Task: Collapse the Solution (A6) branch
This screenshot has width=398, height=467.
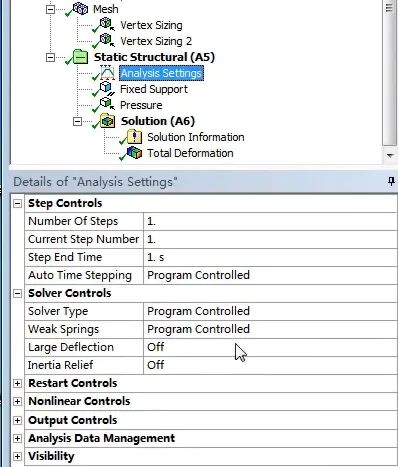Action: pyautogui.click(x=77, y=121)
